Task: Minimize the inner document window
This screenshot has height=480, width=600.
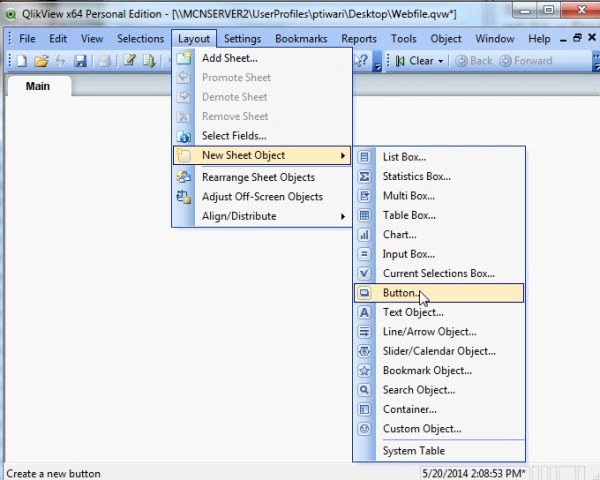Action: (563, 39)
